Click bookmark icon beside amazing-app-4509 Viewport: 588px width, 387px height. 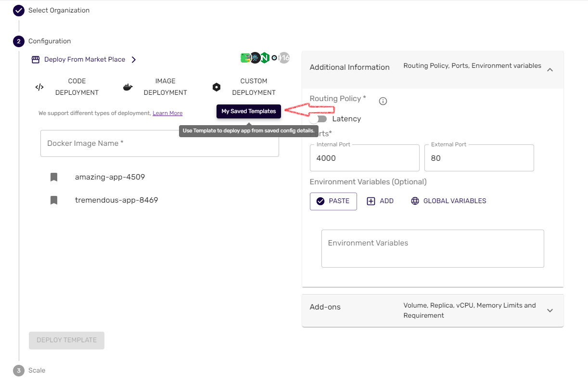54,177
